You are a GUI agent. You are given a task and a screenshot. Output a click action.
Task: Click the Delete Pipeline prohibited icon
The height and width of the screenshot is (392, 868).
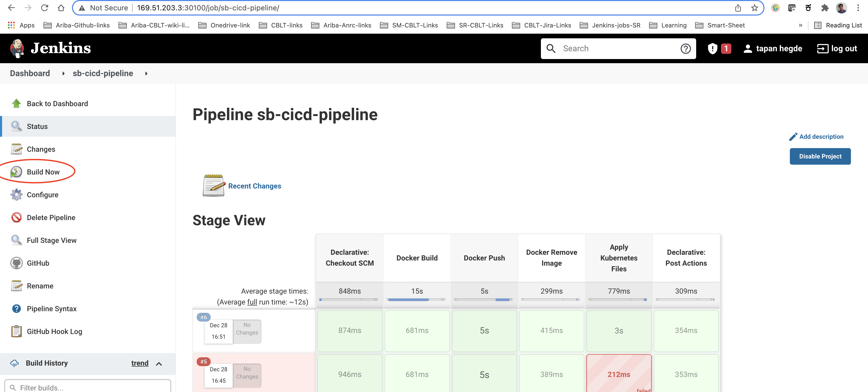pos(17,217)
